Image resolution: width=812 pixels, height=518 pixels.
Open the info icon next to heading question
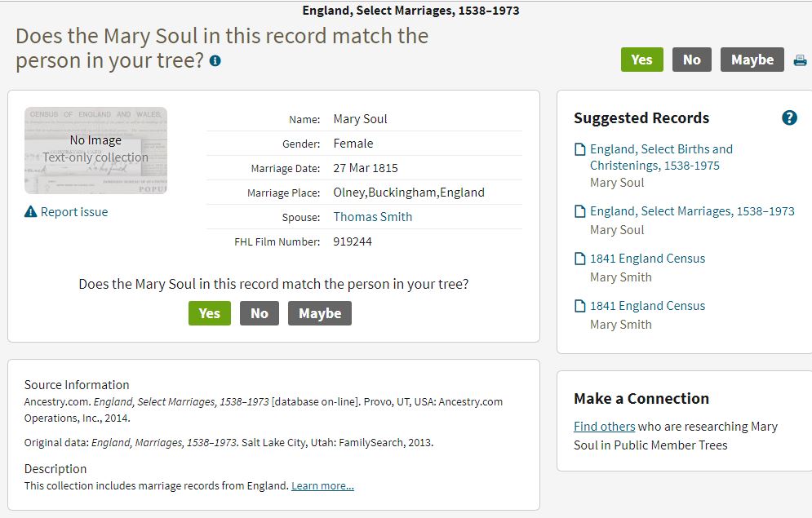pyautogui.click(x=215, y=61)
